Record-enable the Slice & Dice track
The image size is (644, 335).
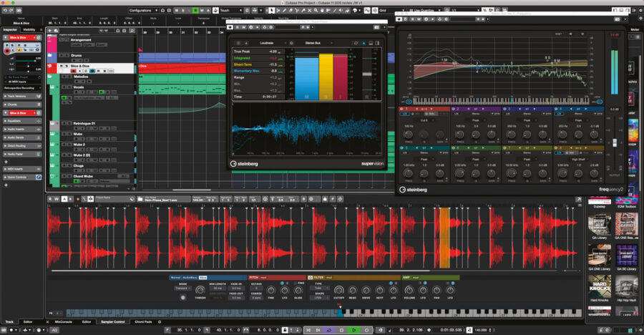coord(74,71)
